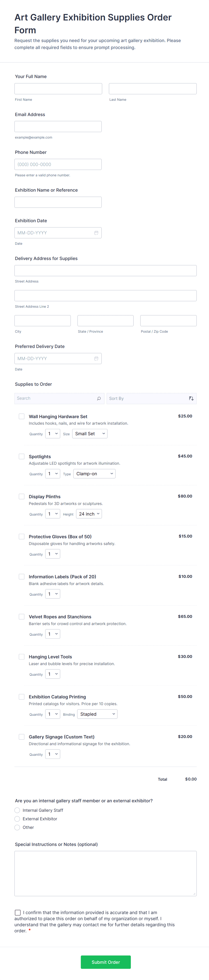Submit the order with the green button
Image resolution: width=209 pixels, height=980 pixels.
click(x=106, y=962)
